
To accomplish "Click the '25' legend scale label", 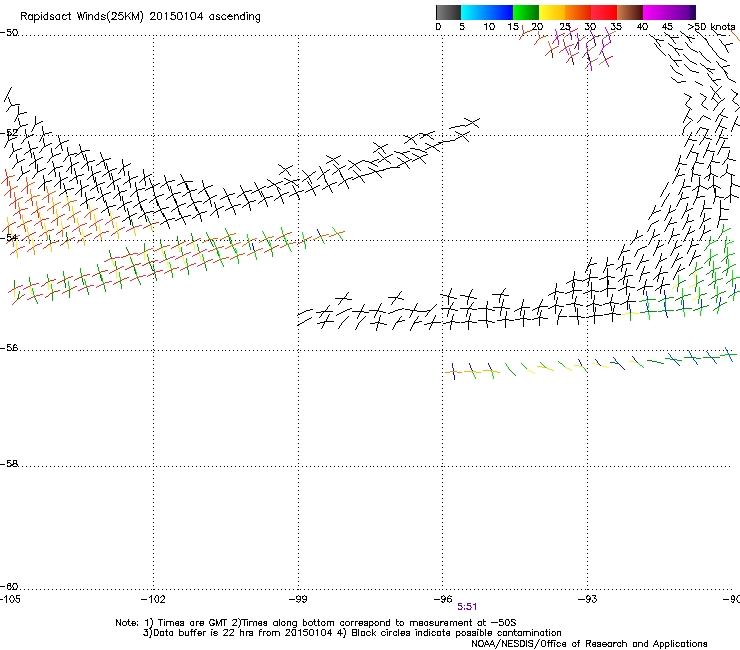I will pyautogui.click(x=565, y=26).
